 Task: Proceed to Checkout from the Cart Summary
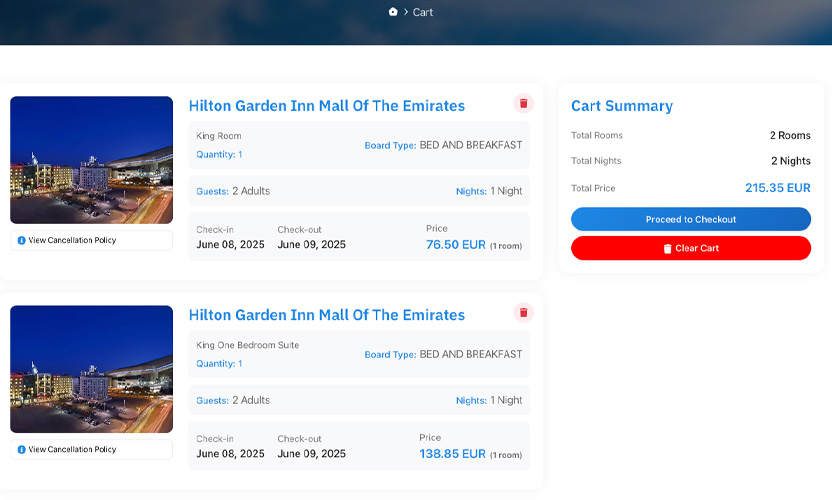click(690, 220)
